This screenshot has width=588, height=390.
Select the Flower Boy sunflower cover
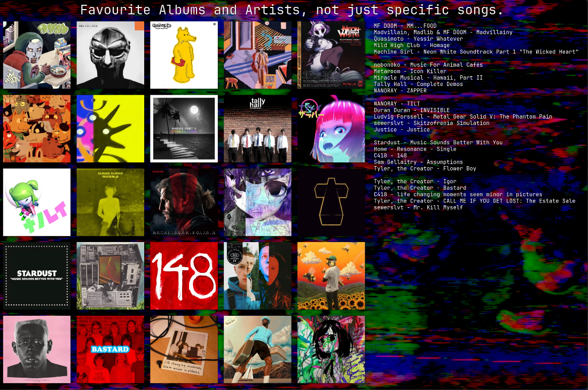point(331,276)
